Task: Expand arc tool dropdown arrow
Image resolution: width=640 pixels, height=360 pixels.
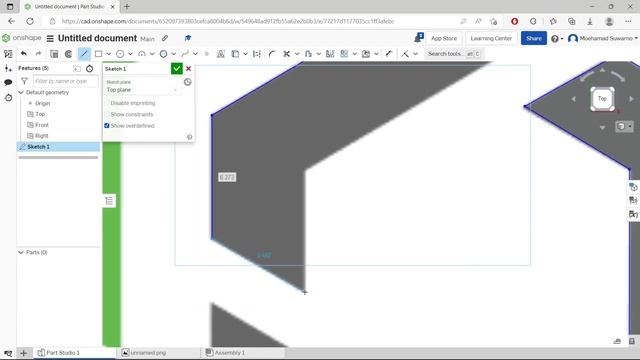Action: (x=152, y=54)
